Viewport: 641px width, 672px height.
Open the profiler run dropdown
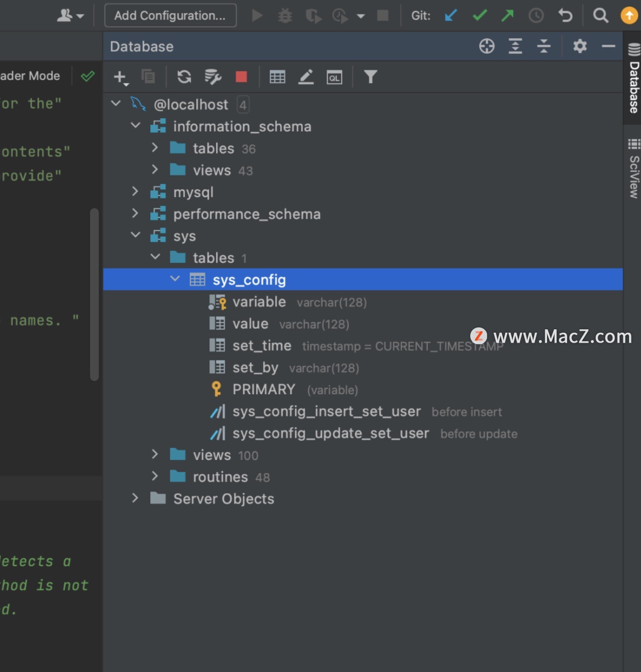(x=361, y=16)
